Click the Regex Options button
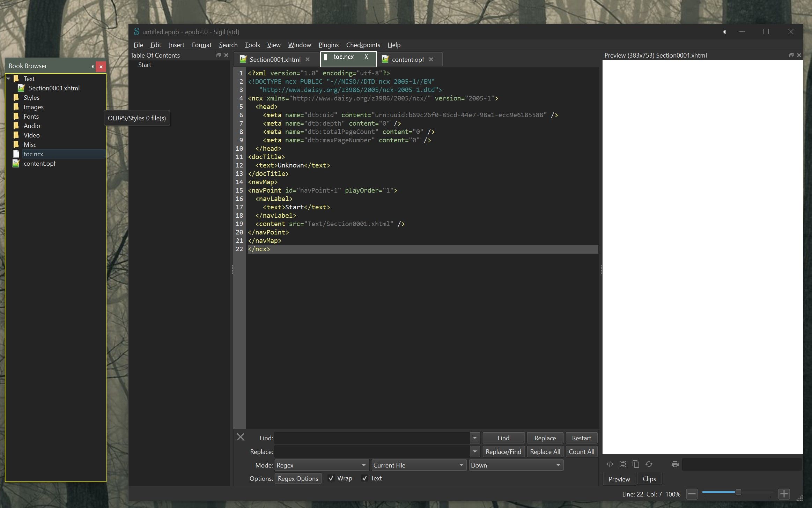The height and width of the screenshot is (508, 812). [x=298, y=478]
